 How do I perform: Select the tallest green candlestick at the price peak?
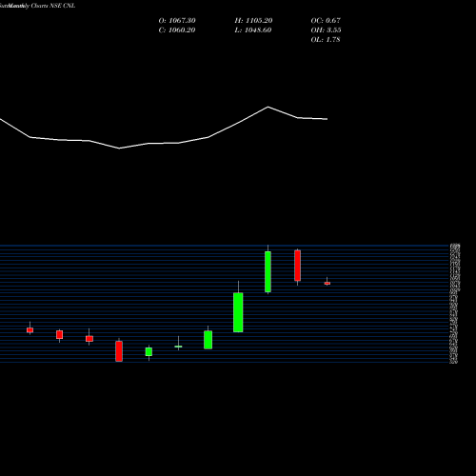coord(268,271)
